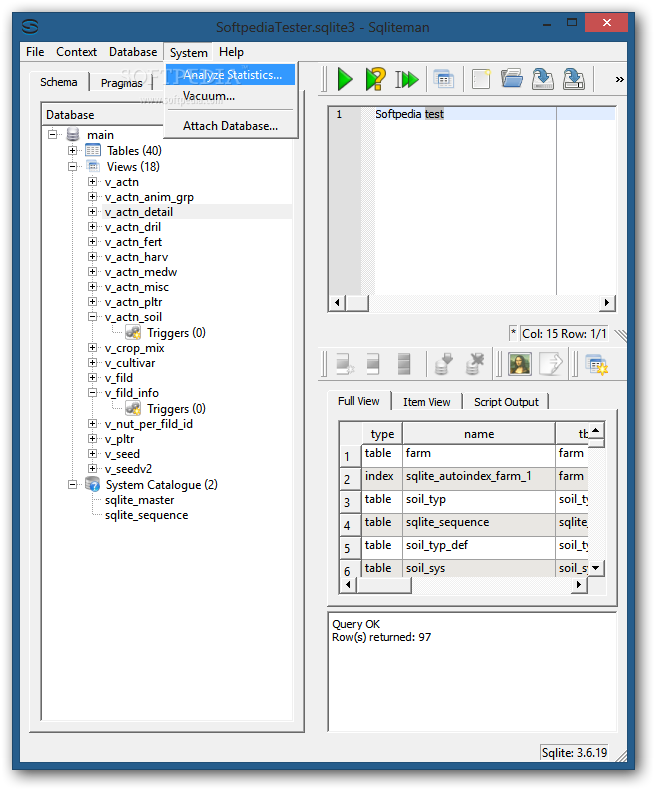
Task: Click results table scroll down arrow
Action: (596, 568)
